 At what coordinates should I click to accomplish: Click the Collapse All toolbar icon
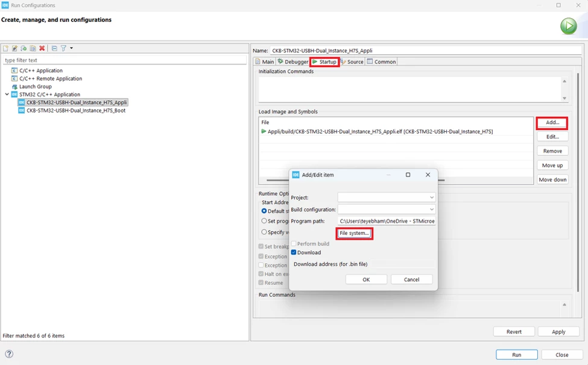point(54,48)
